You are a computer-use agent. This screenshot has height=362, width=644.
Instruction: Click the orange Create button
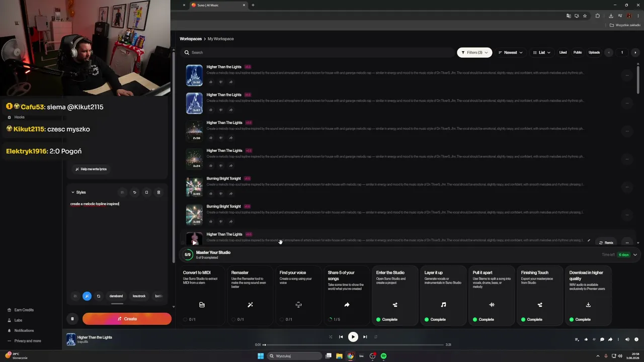point(127,319)
